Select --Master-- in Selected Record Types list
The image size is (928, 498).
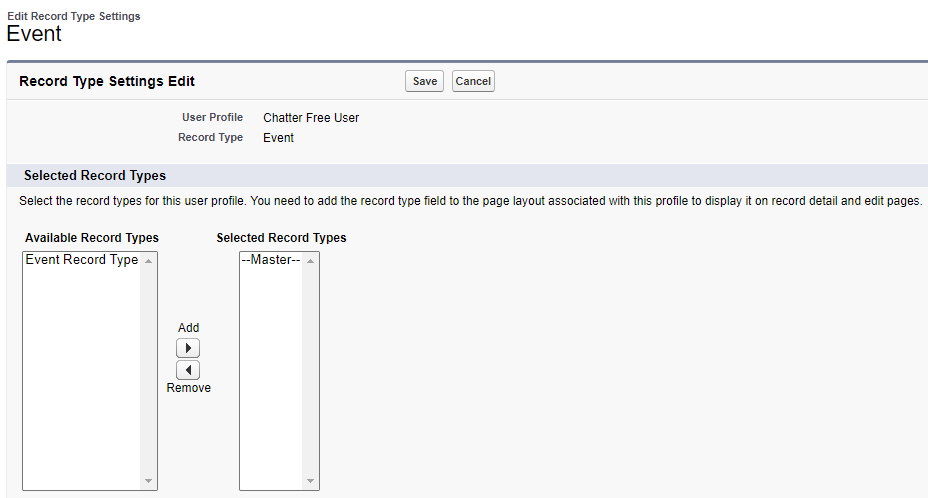click(x=270, y=260)
